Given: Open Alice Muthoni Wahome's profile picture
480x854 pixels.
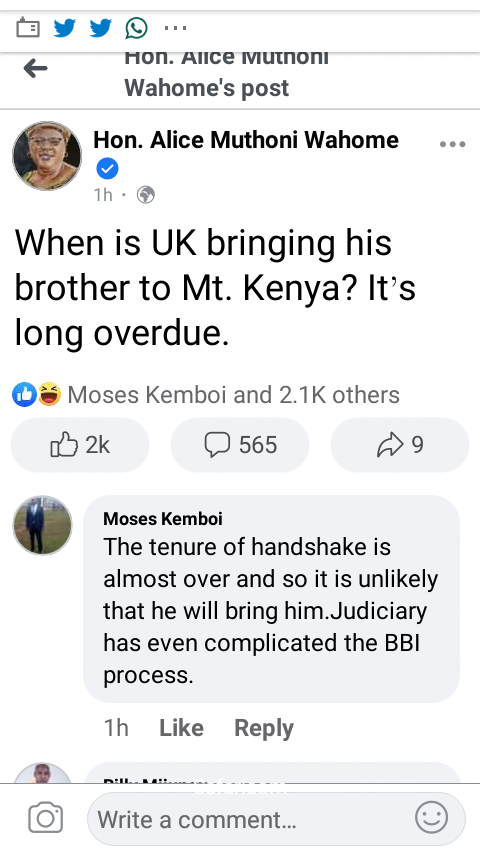Looking at the screenshot, I should (x=47, y=156).
